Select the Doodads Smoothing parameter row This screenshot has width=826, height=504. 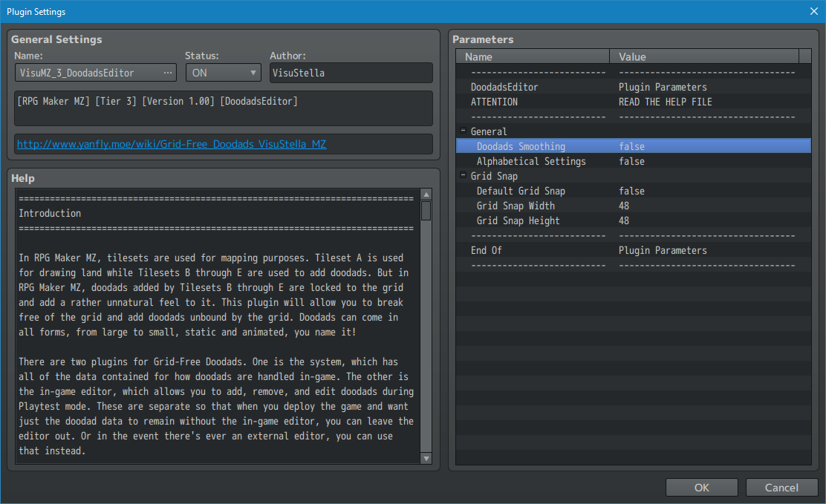point(633,146)
